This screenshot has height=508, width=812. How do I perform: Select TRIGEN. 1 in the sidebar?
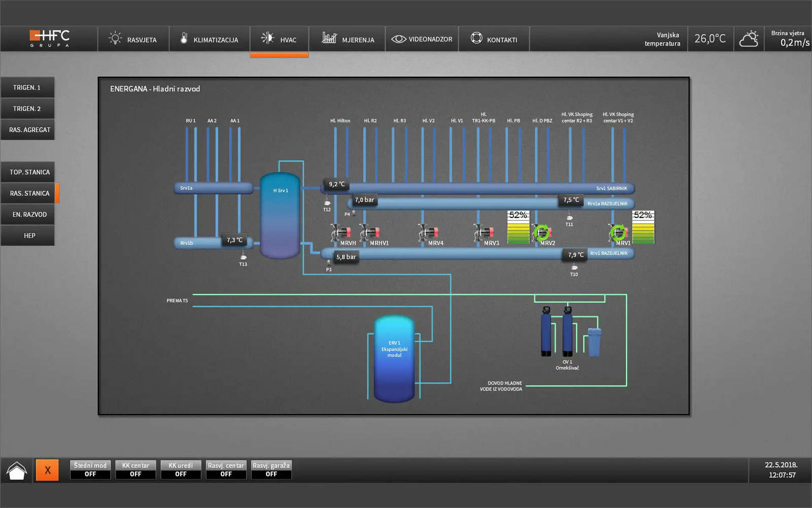[27, 87]
